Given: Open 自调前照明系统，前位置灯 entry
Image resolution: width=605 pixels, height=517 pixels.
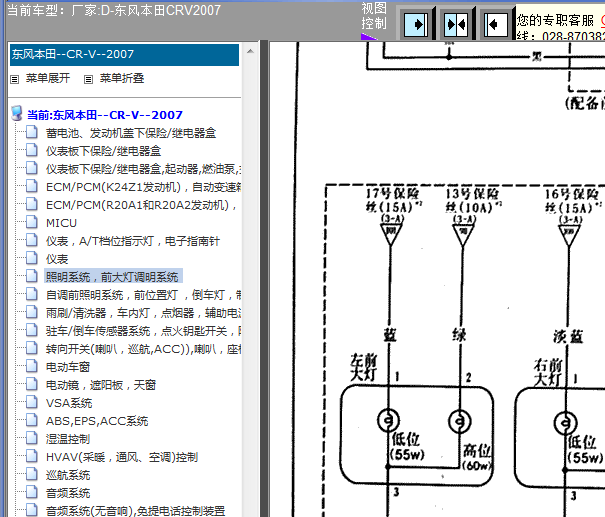Looking at the screenshot, I should (144, 296).
